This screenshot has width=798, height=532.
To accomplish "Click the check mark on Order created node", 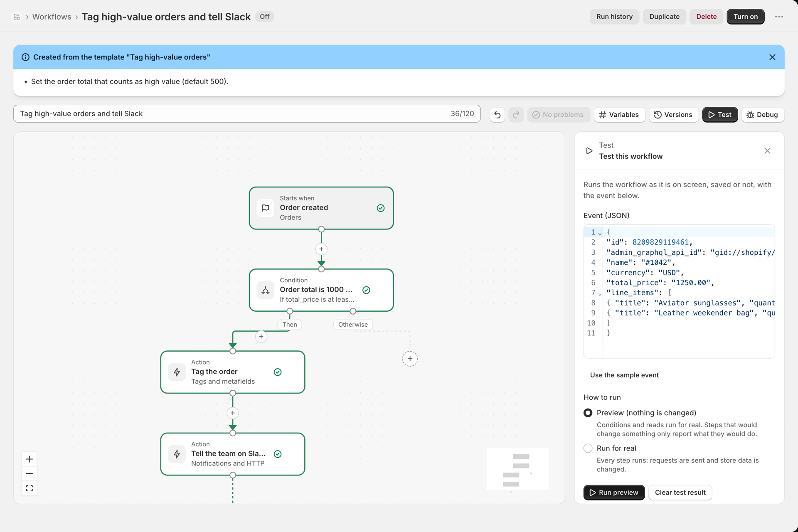I will 380,208.
